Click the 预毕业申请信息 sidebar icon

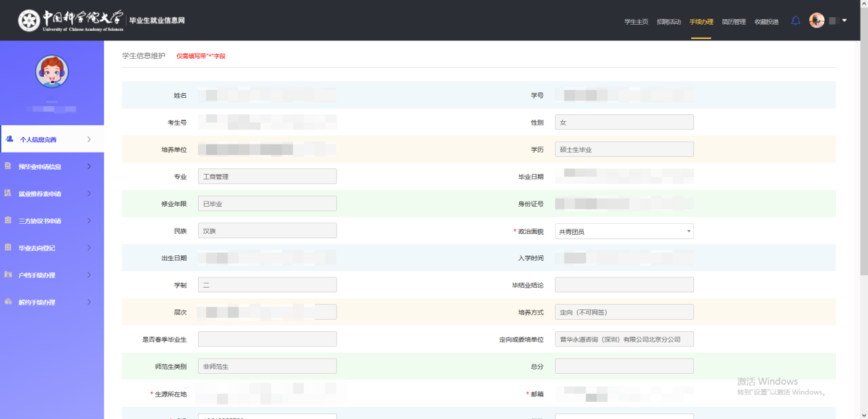8,166
